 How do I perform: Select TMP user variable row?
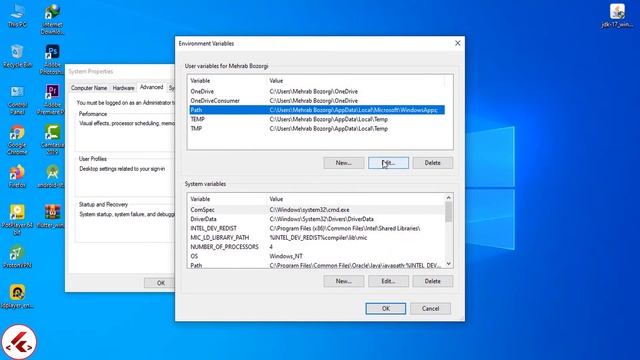click(317, 129)
